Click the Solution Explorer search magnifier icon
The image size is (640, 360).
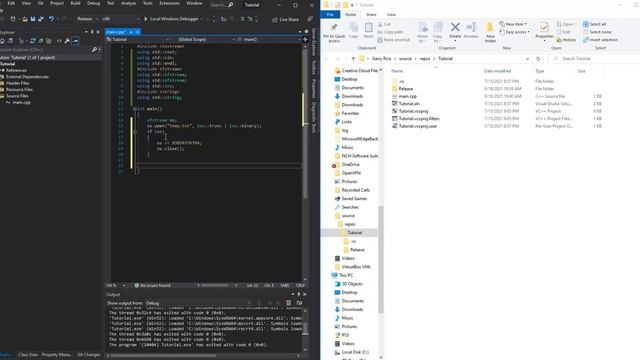pos(94,49)
